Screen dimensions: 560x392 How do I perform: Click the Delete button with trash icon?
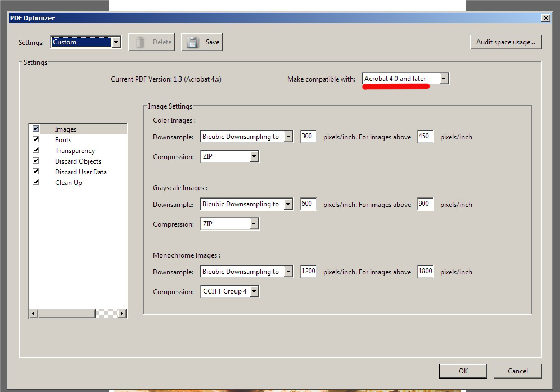coord(151,42)
